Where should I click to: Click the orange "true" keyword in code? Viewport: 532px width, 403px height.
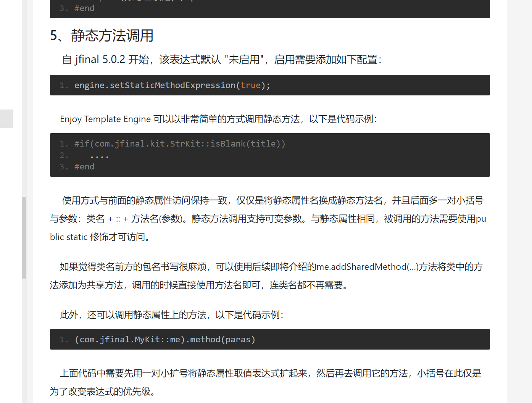click(x=250, y=85)
